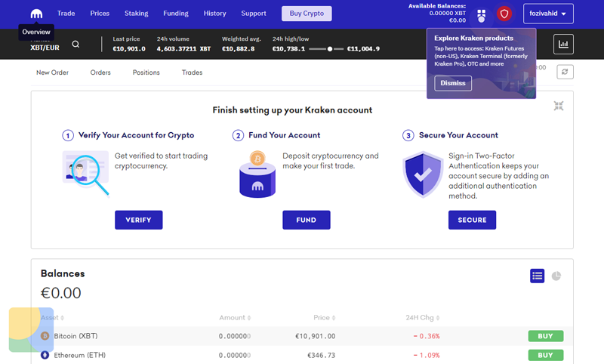Click the secure account shield illustration
604x364 pixels.
click(x=423, y=174)
